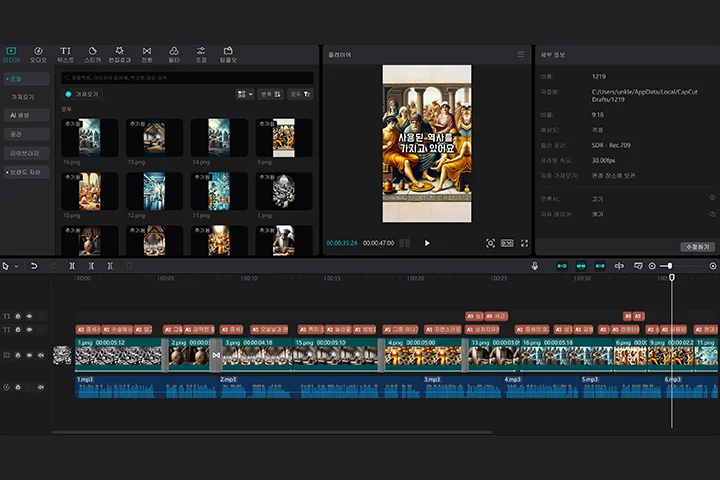The image size is (720, 480).
Task: Click the media search field
Action: pos(187,78)
